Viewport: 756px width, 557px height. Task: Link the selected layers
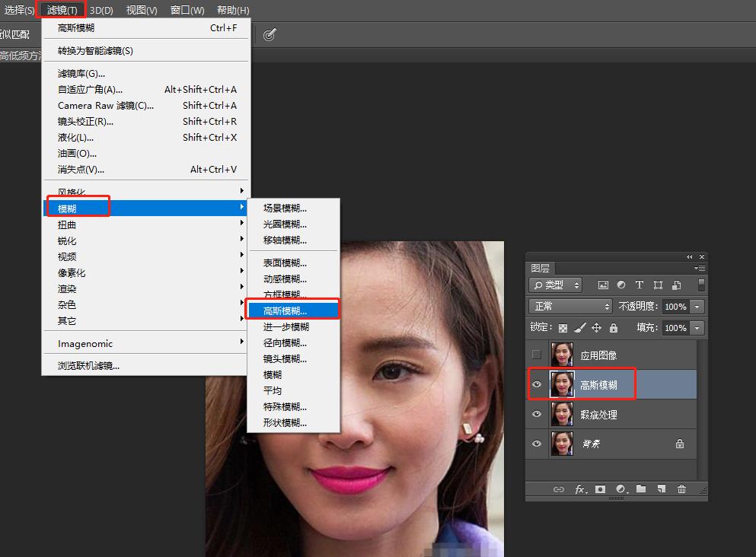[x=560, y=489]
